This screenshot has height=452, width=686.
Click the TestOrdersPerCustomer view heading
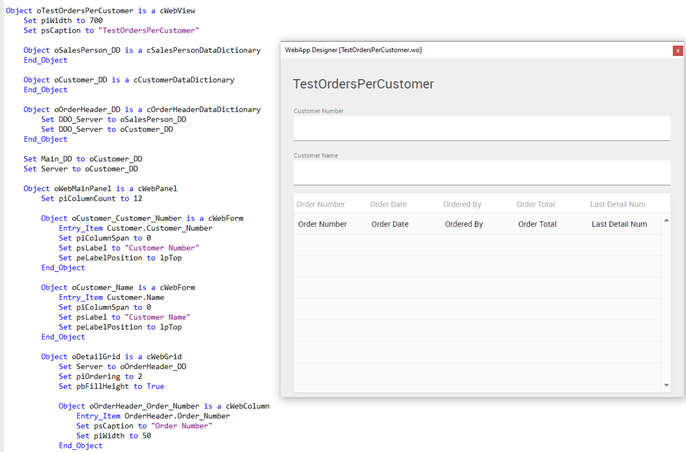(363, 84)
